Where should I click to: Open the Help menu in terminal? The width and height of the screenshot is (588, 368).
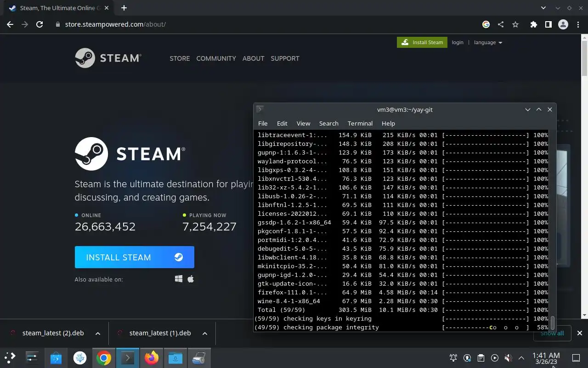(x=388, y=123)
